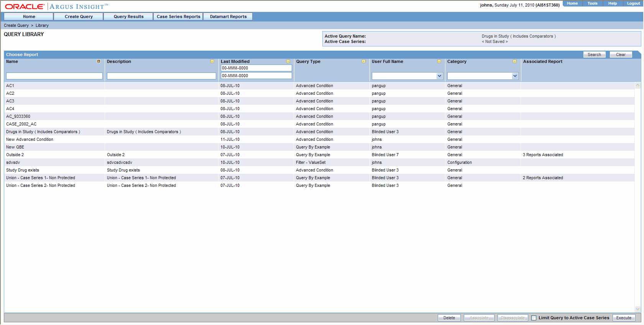Screen dimensions: 644x325
Task: Click the 'Configuration' category cell
Action: point(460,162)
